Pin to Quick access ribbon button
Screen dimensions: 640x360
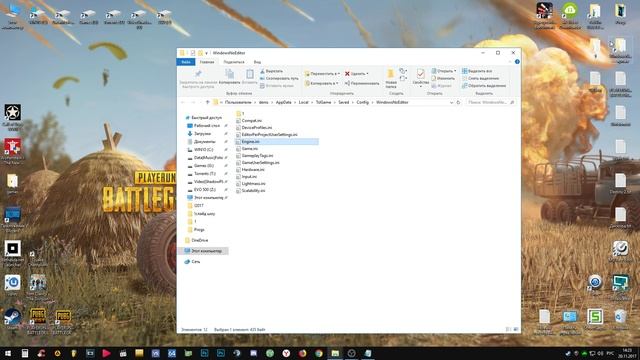tap(198, 78)
